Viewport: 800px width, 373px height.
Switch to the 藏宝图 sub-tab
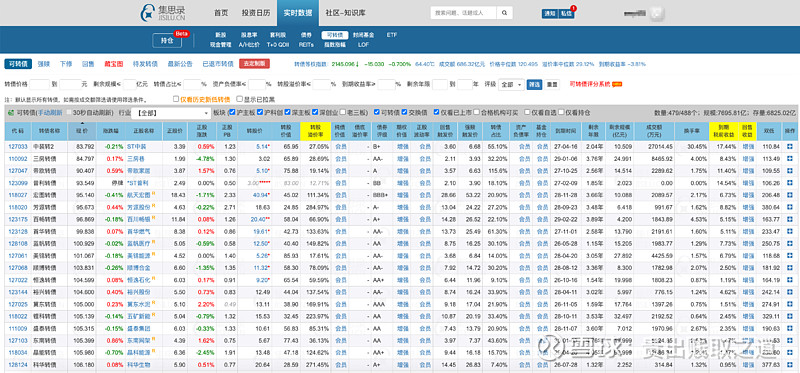pyautogui.click(x=114, y=64)
